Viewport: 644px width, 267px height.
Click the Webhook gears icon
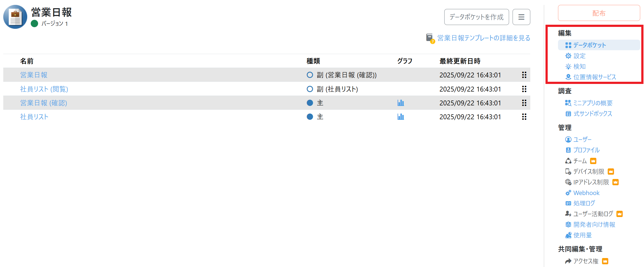(568, 193)
